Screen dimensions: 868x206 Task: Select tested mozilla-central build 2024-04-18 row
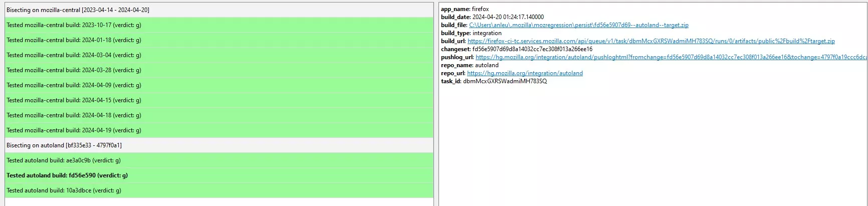[x=219, y=115]
